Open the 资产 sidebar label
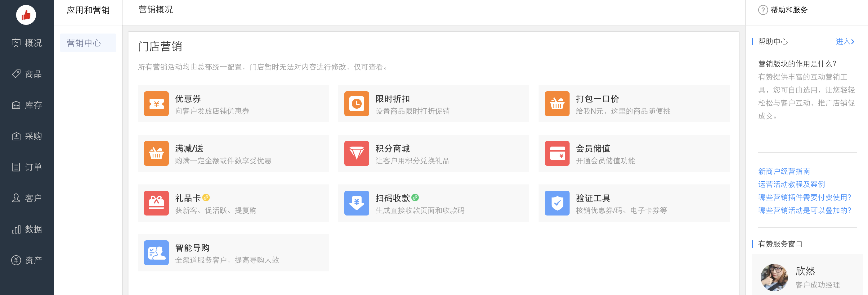 [34, 260]
